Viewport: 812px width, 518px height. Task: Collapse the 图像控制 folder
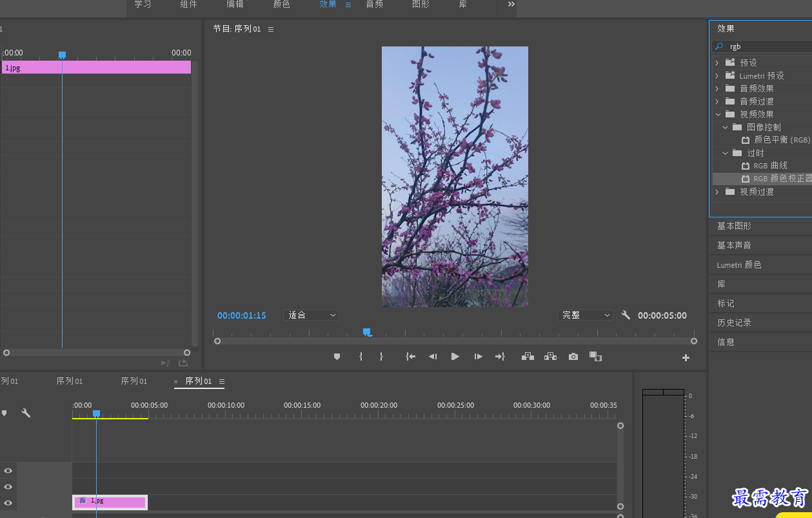click(x=725, y=127)
